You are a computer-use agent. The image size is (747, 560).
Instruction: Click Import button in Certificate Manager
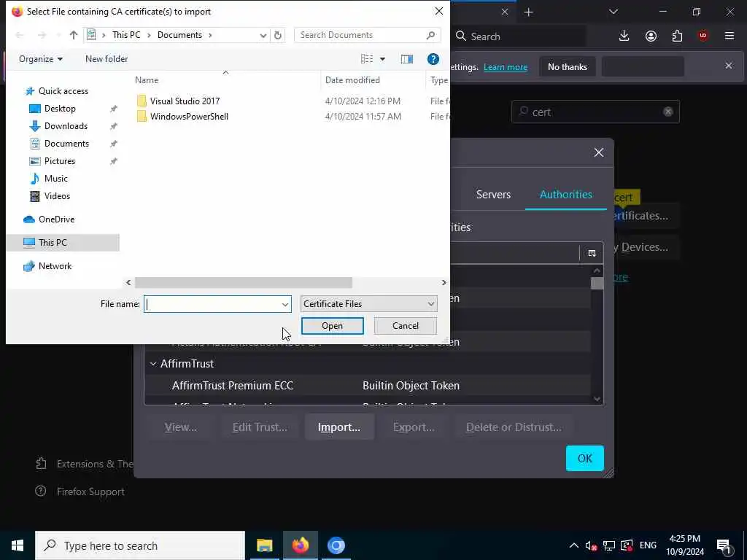coord(339,427)
